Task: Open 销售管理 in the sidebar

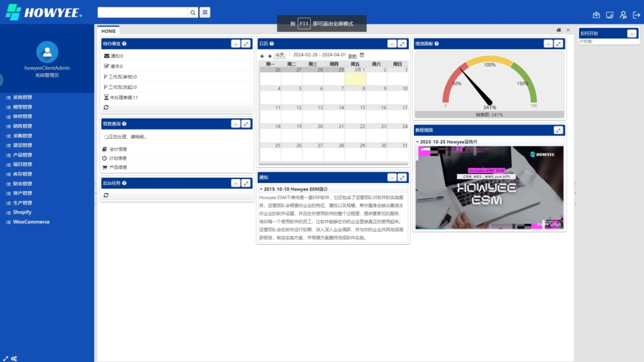Action: click(x=22, y=126)
